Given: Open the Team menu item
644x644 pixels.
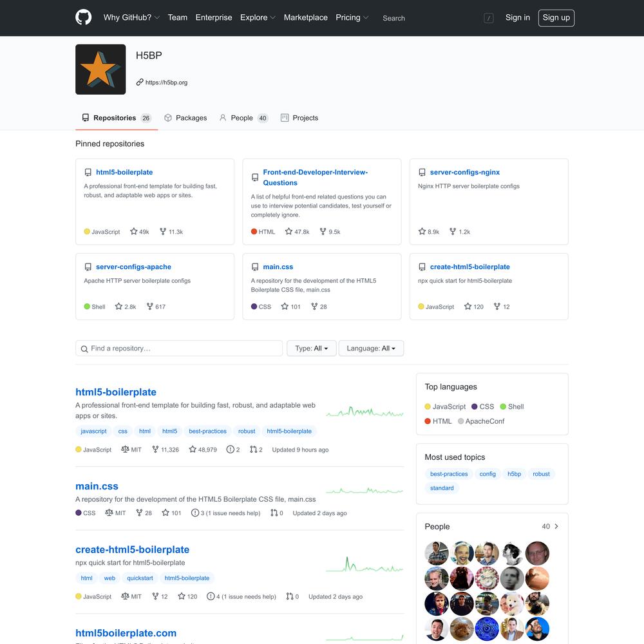Looking at the screenshot, I should click(178, 17).
